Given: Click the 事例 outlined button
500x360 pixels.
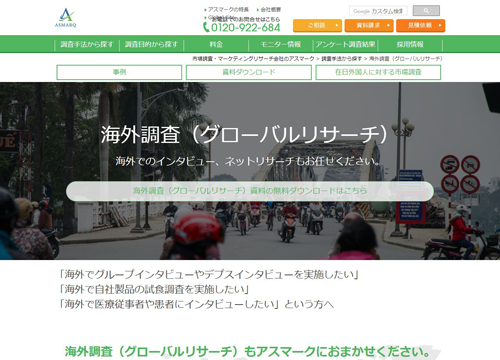Looking at the screenshot, I should (119, 72).
